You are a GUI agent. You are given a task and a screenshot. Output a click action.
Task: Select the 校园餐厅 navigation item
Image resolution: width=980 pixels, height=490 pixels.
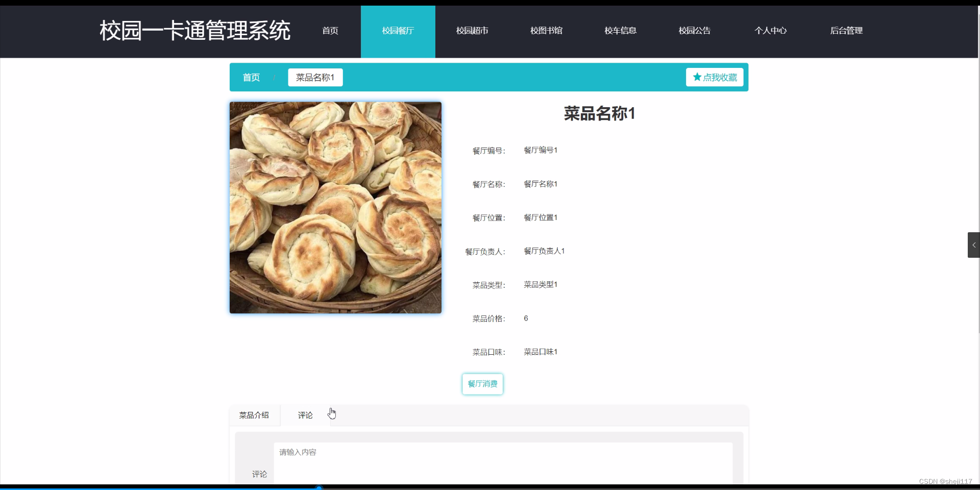(398, 31)
